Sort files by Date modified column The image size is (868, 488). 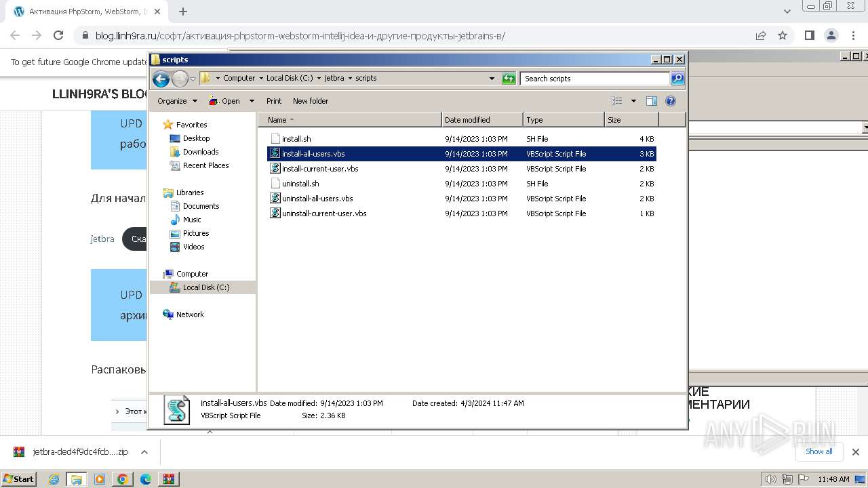pyautogui.click(x=482, y=120)
